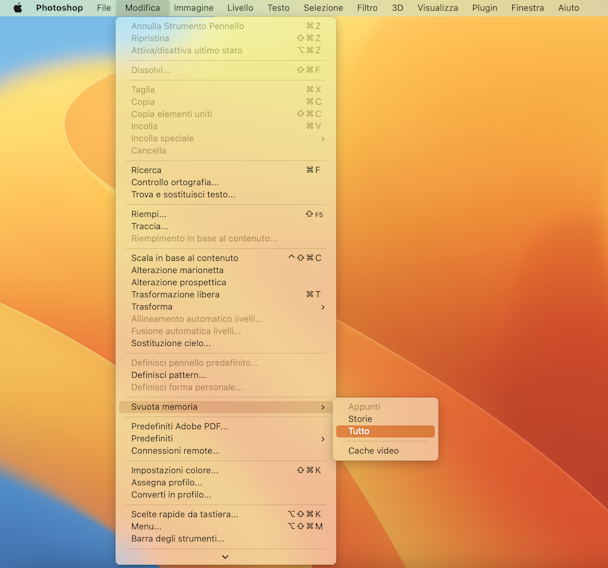Open Predefiniti Adobe PDF...
Screen dimensions: 608x568
226,426
